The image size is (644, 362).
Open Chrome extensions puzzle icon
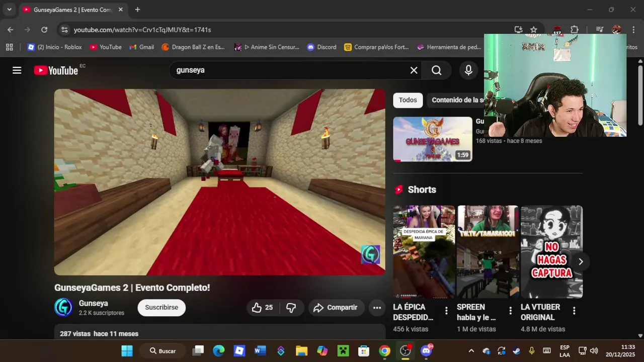click(x=575, y=30)
